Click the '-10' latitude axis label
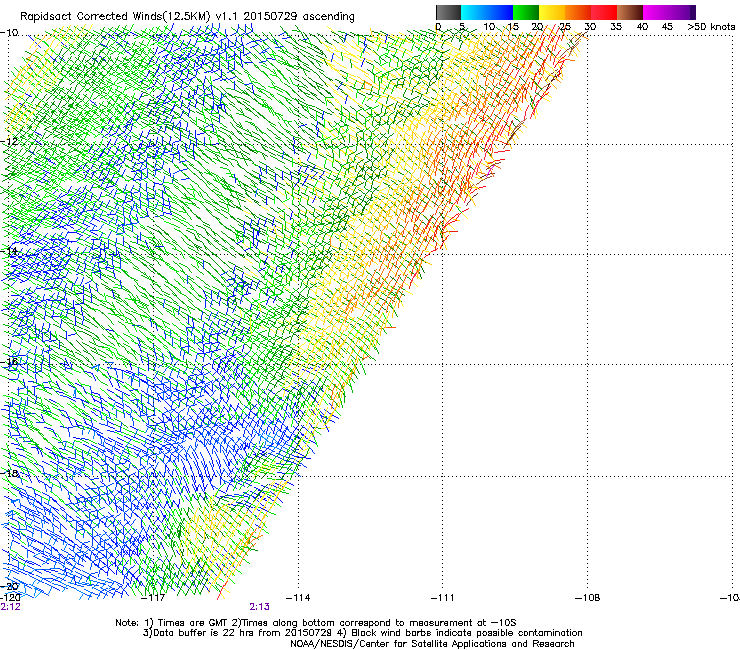The width and height of the screenshot is (740, 650). tap(9, 33)
